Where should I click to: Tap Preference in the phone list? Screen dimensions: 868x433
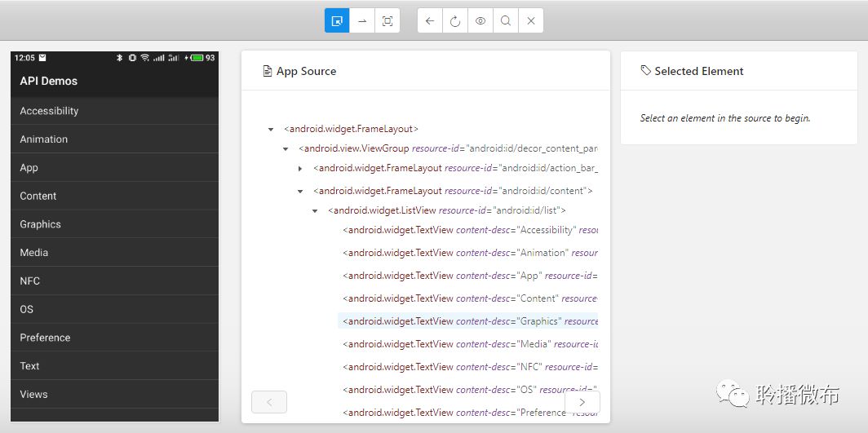click(x=114, y=338)
